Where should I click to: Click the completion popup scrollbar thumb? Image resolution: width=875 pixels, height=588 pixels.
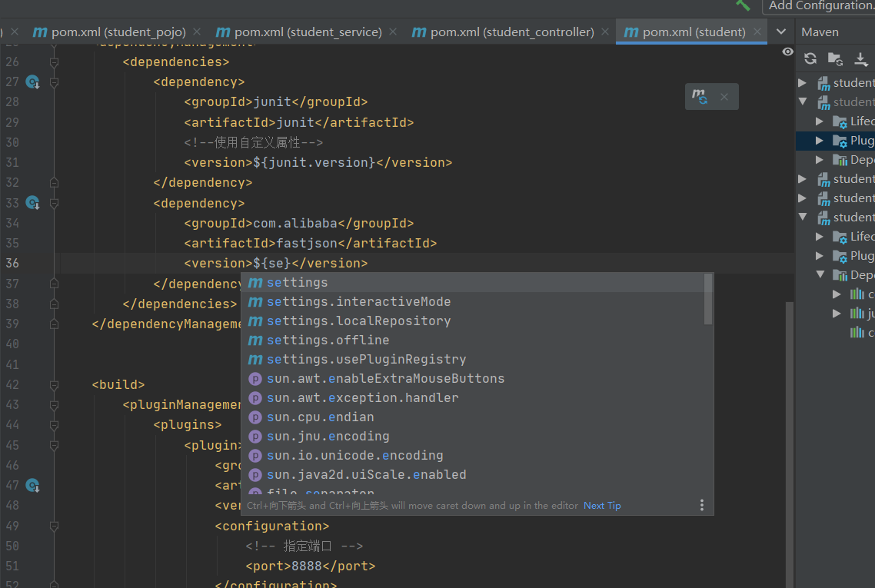click(708, 299)
